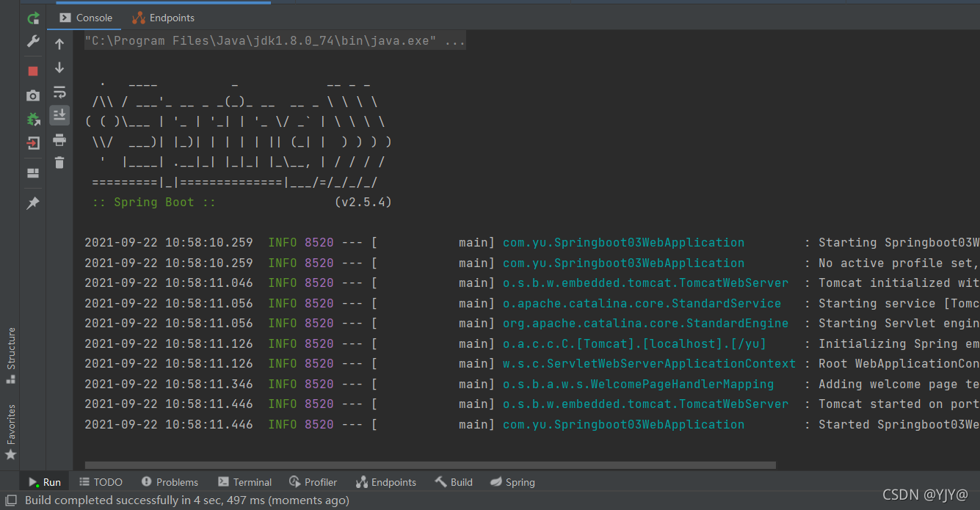Jump down the stack trace arrow
This screenshot has height=510, width=980.
(x=59, y=68)
